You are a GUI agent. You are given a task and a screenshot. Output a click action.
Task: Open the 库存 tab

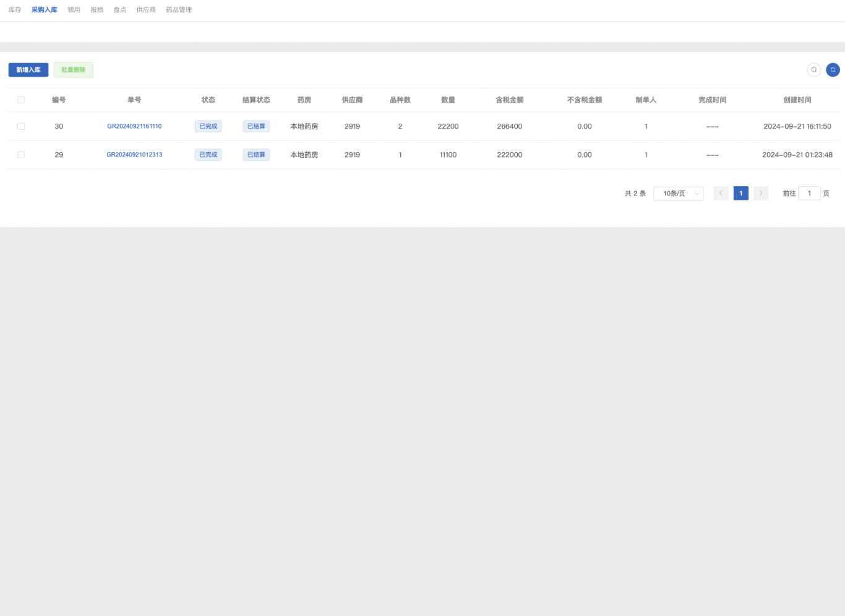[15, 10]
